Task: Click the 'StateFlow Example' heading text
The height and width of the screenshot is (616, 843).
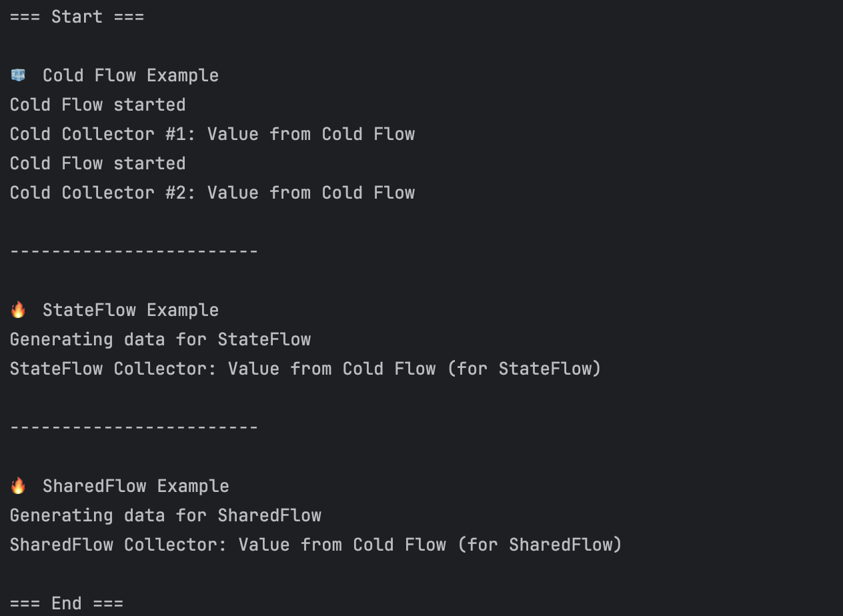Action: (x=131, y=310)
